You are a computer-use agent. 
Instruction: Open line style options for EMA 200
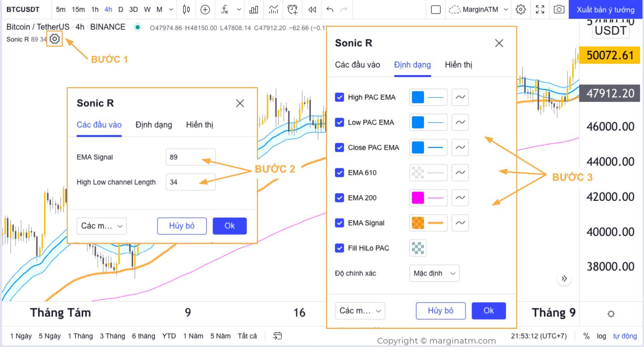tap(460, 198)
